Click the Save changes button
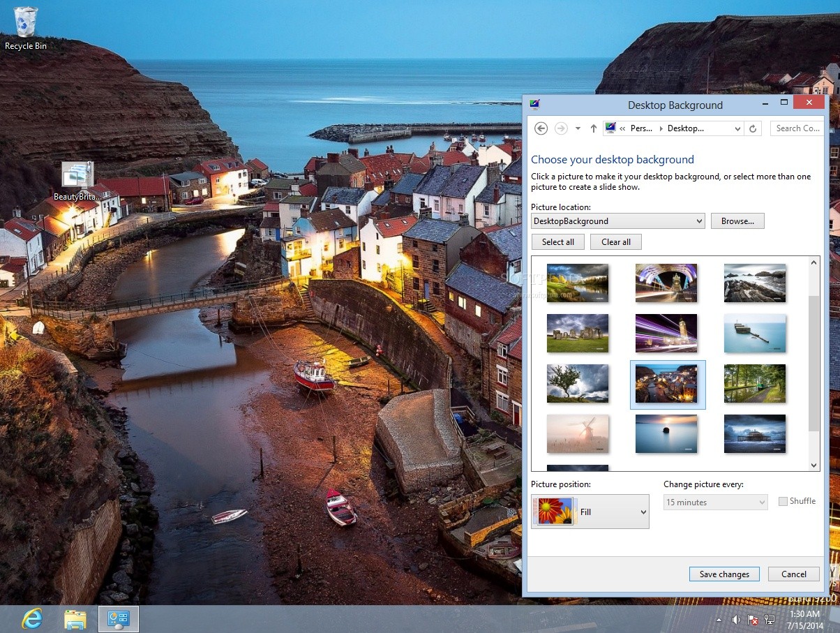This screenshot has width=840, height=633. point(724,574)
